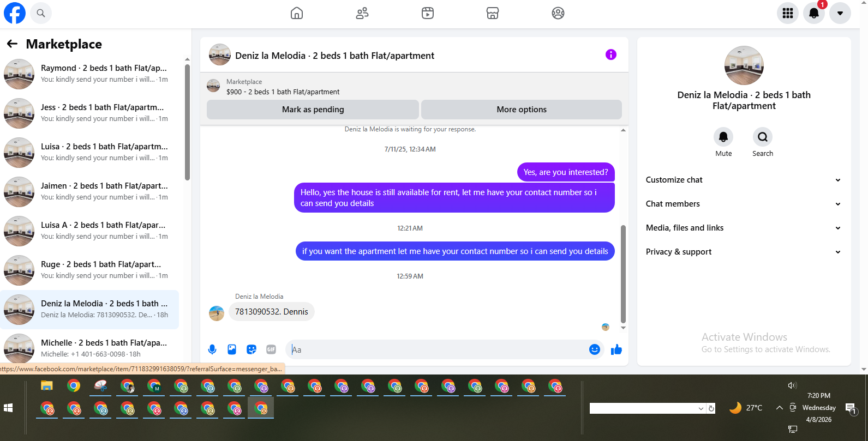Click message '7813090532. Dennis'
The image size is (868, 441).
pos(272,312)
